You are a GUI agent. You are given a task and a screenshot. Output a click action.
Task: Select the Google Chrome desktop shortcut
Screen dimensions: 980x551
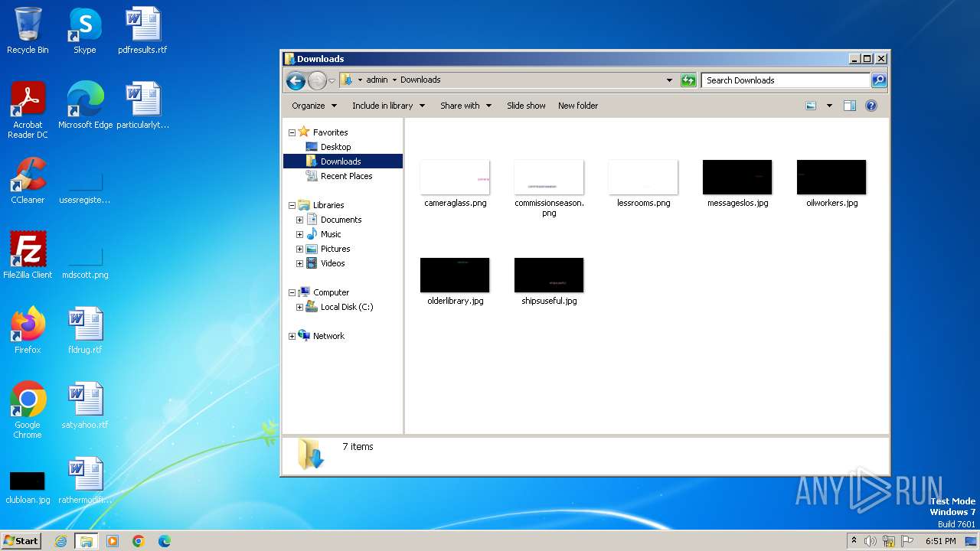tap(28, 410)
